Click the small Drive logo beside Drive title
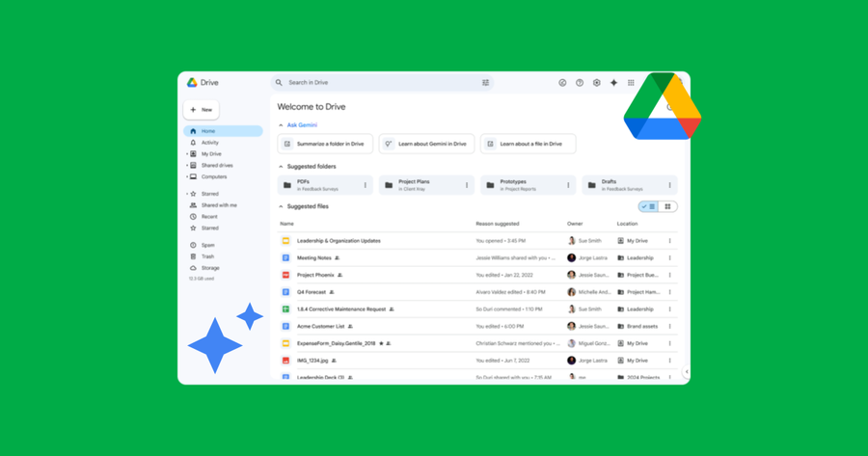868x456 pixels. [x=192, y=83]
